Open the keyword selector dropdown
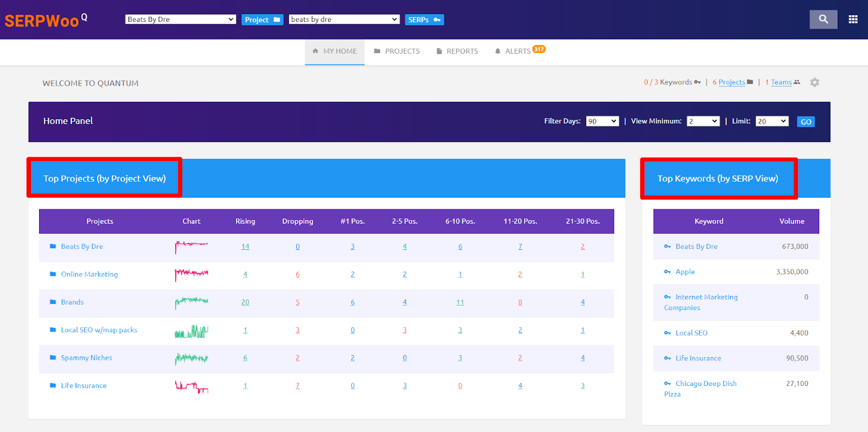 pos(344,20)
